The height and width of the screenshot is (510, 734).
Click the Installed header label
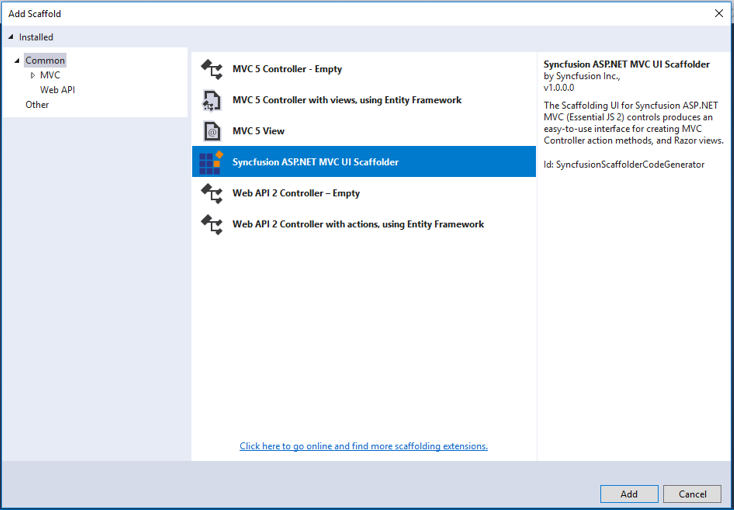(36, 37)
